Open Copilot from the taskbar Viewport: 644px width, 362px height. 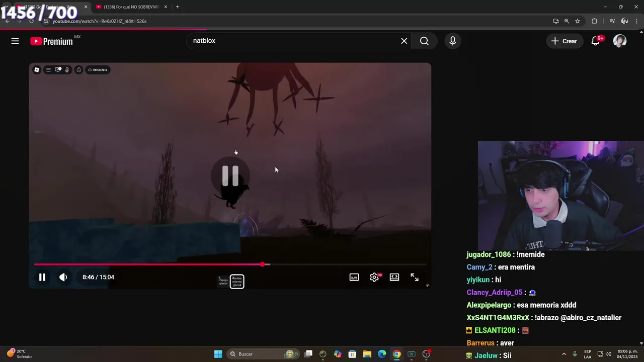coord(338,354)
